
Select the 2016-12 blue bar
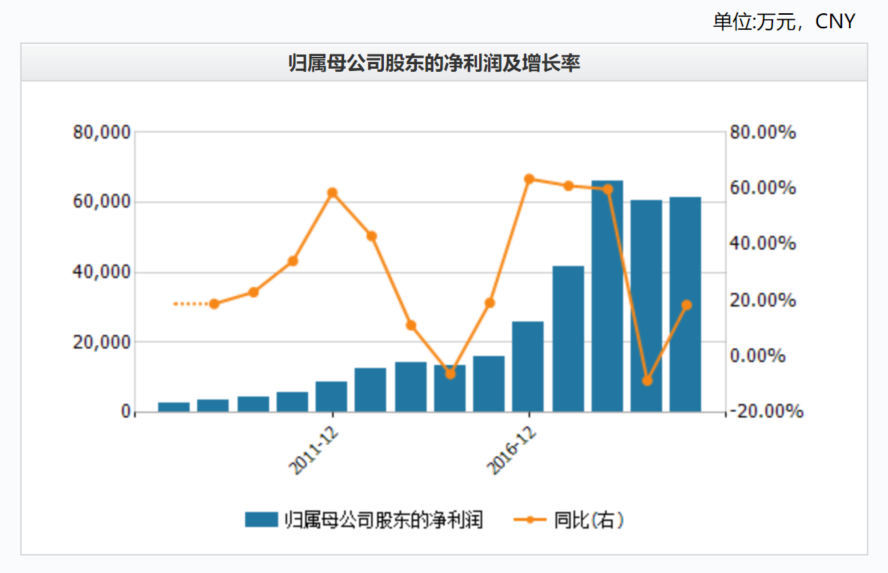click(528, 366)
